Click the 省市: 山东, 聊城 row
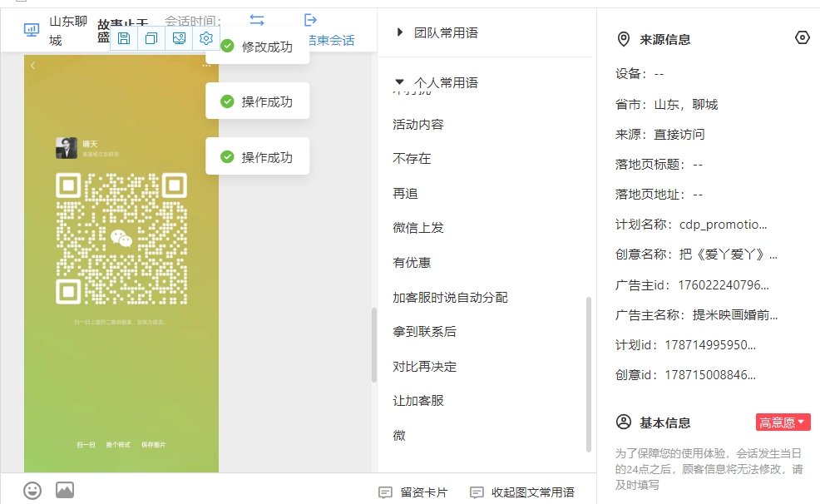The image size is (820, 504). pyautogui.click(x=666, y=105)
